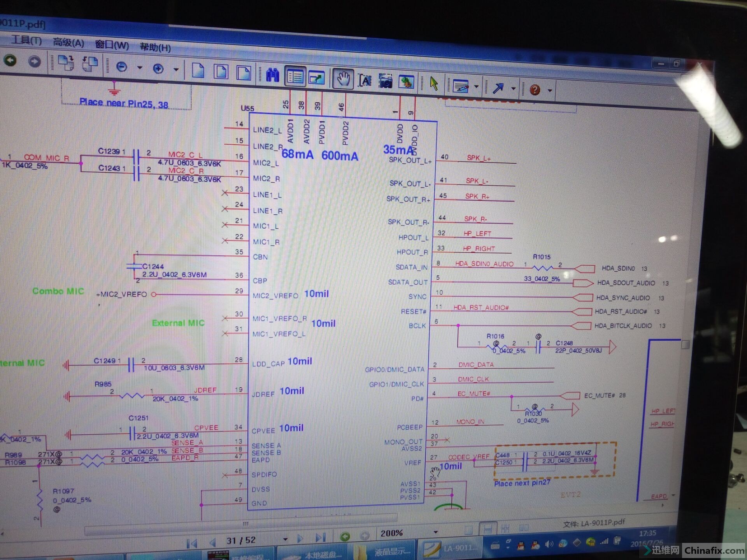747x560 pixels.
Task: Click the 'External MIC' green label
Action: click(178, 323)
